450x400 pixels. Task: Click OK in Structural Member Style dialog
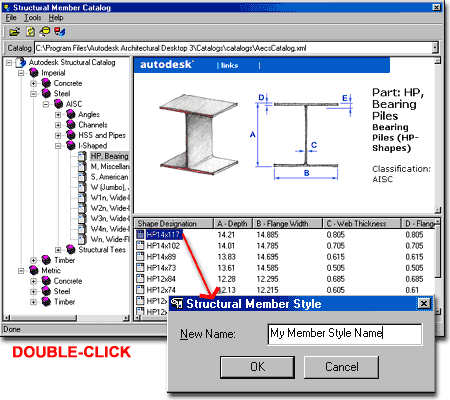pos(257,367)
